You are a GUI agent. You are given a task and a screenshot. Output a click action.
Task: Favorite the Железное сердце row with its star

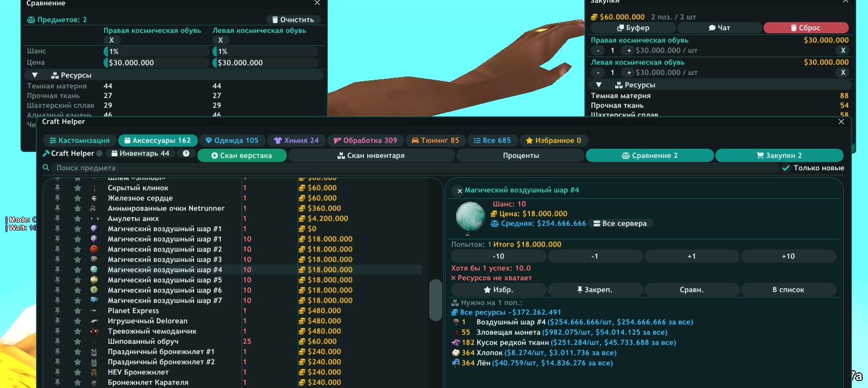point(78,198)
